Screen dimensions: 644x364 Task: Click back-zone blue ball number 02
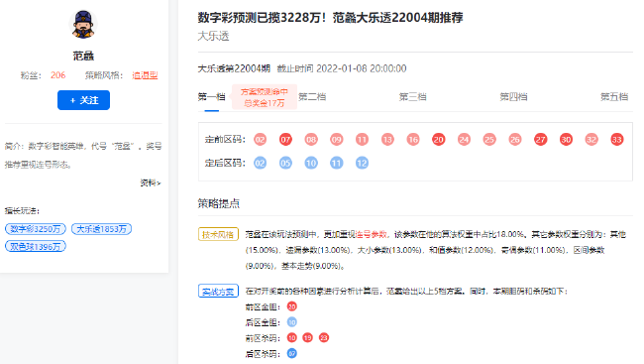(x=260, y=163)
